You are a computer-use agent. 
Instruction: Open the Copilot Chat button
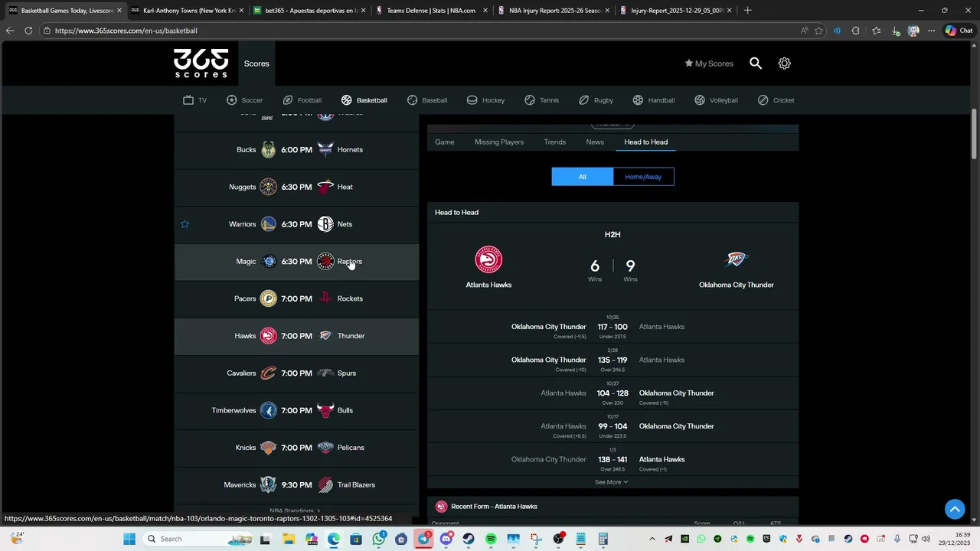959,31
